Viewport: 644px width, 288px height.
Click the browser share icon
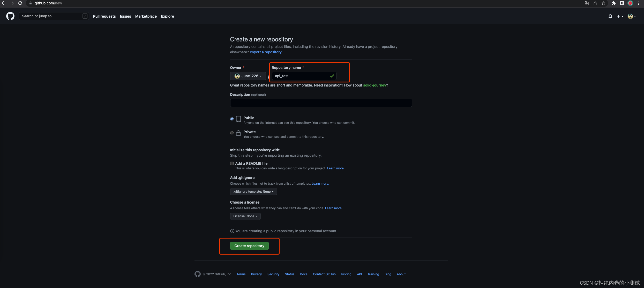(595, 3)
